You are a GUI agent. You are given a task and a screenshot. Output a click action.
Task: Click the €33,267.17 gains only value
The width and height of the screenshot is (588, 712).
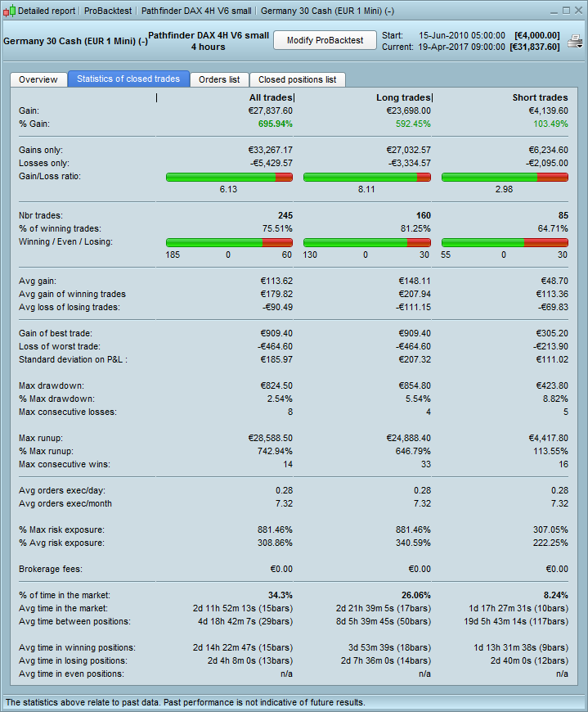point(271,150)
